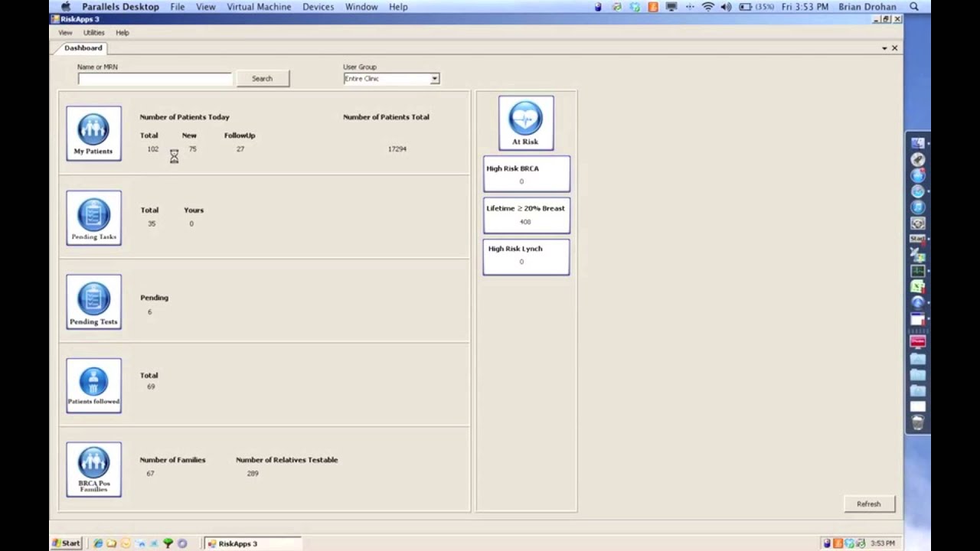Open the BRCA Pos Families icon

[93, 470]
